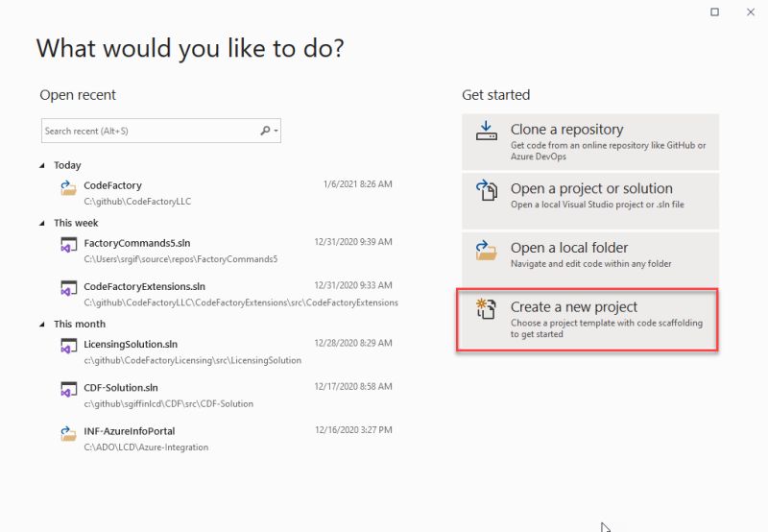The height and width of the screenshot is (532, 768).
Task: Click the Today group label
Action: pyautogui.click(x=67, y=165)
